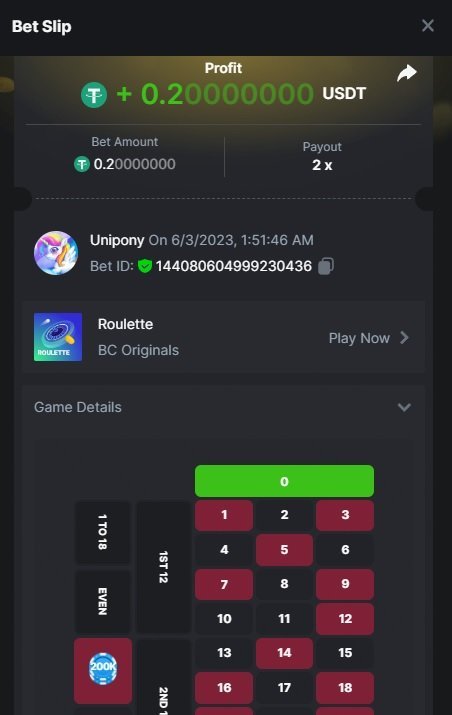Open the Unipony user avatar

56,253
